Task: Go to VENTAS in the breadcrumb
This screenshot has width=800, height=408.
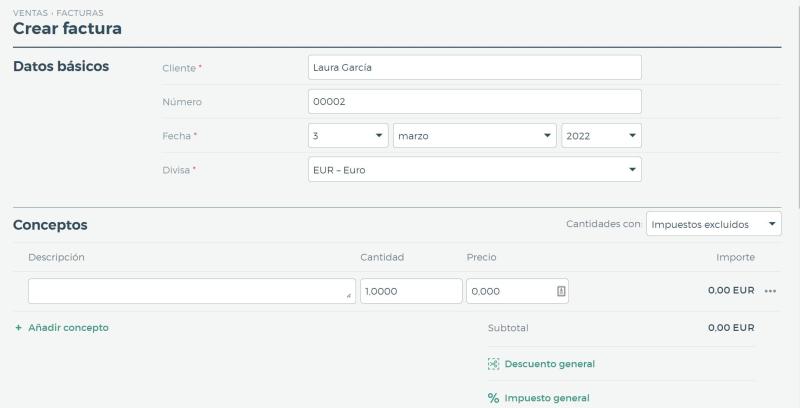Action: click(30, 13)
